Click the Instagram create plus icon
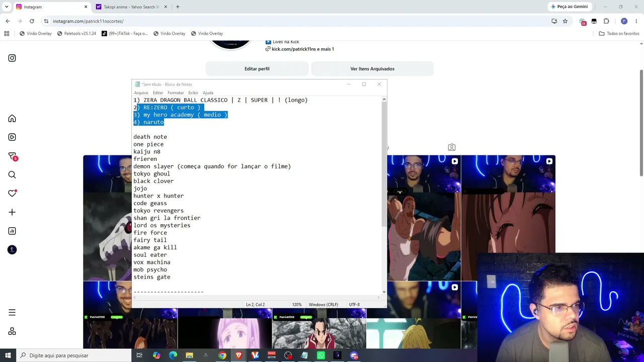The height and width of the screenshot is (362, 644). [x=12, y=212]
